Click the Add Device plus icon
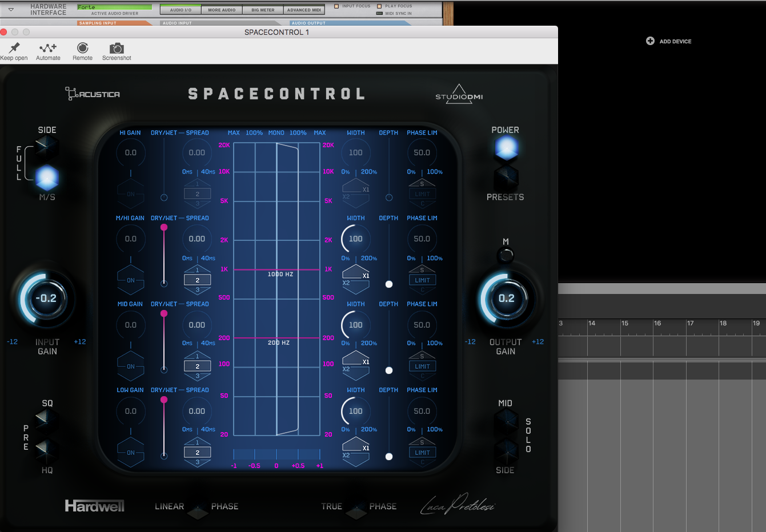The image size is (766, 532). tap(650, 41)
